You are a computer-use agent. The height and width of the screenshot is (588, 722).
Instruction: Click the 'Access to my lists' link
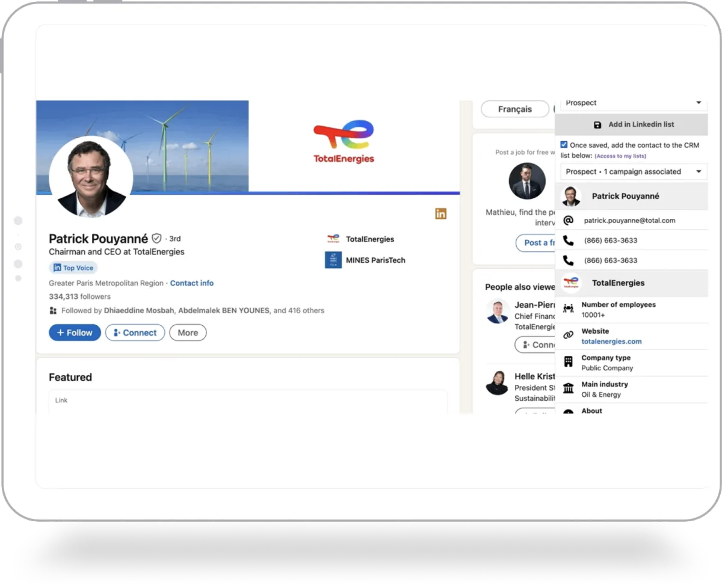(x=620, y=156)
